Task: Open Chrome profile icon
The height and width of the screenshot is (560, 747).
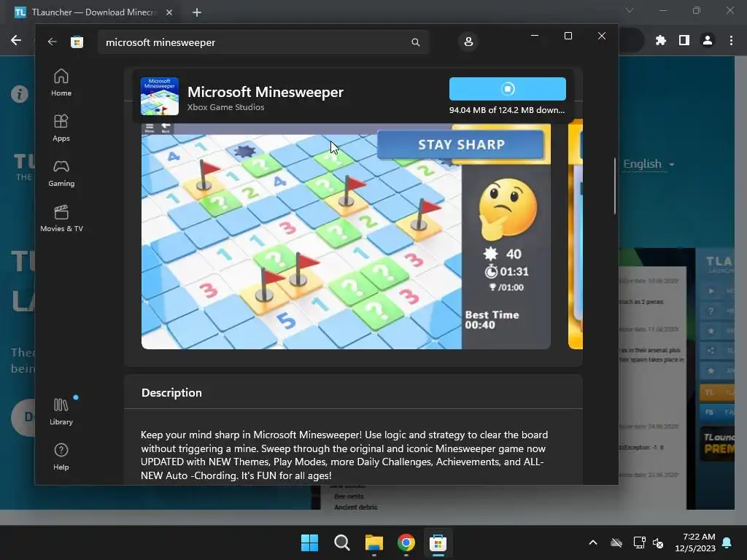Action: pyautogui.click(x=708, y=41)
